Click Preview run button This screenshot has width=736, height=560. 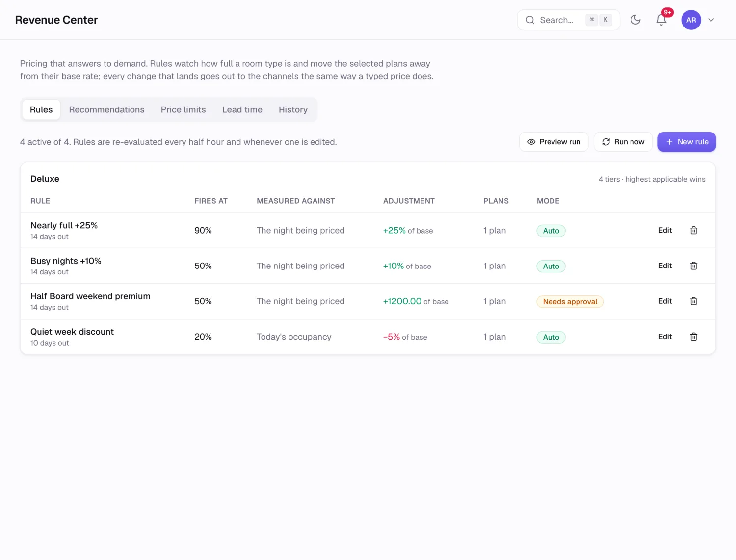click(553, 142)
